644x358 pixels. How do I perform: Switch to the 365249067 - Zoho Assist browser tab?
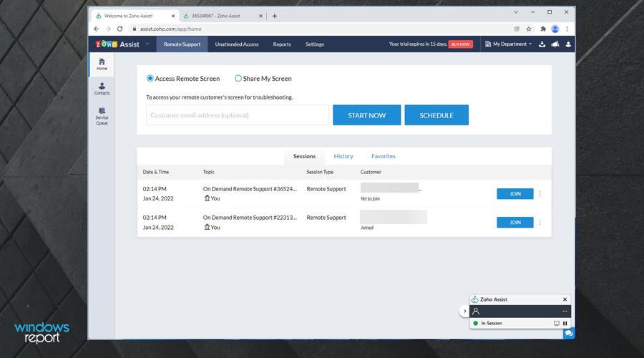point(222,16)
